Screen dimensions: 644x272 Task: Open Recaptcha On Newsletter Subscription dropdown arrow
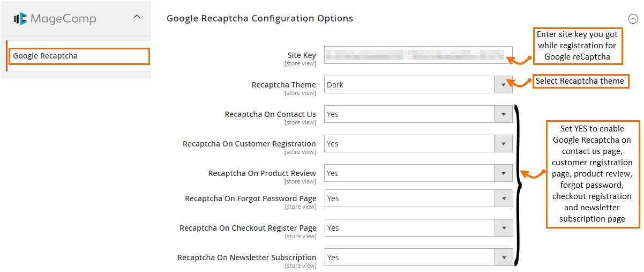[x=504, y=257]
